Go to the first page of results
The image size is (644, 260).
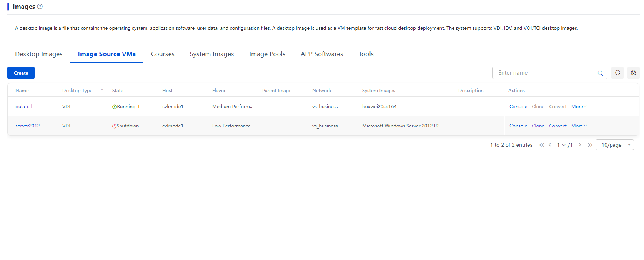click(542, 145)
